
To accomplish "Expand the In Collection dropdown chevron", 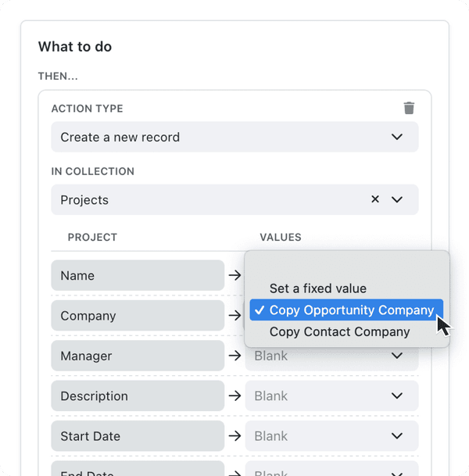I will (x=397, y=199).
